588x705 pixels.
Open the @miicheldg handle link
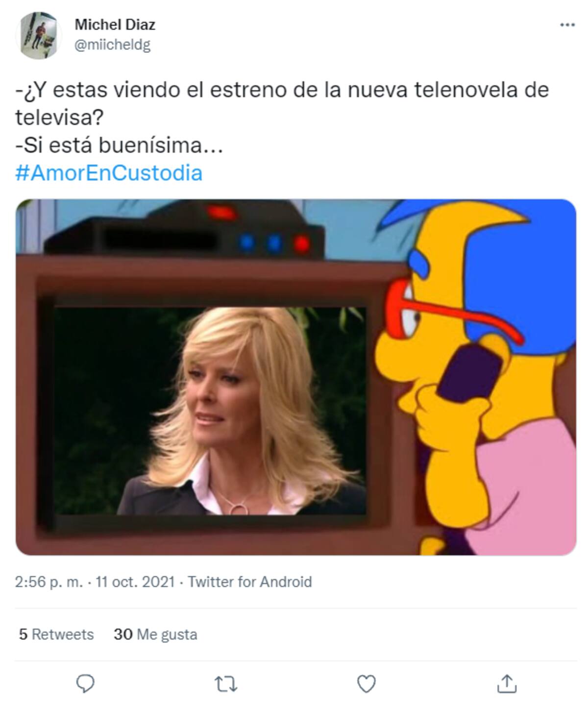pyautogui.click(x=113, y=45)
